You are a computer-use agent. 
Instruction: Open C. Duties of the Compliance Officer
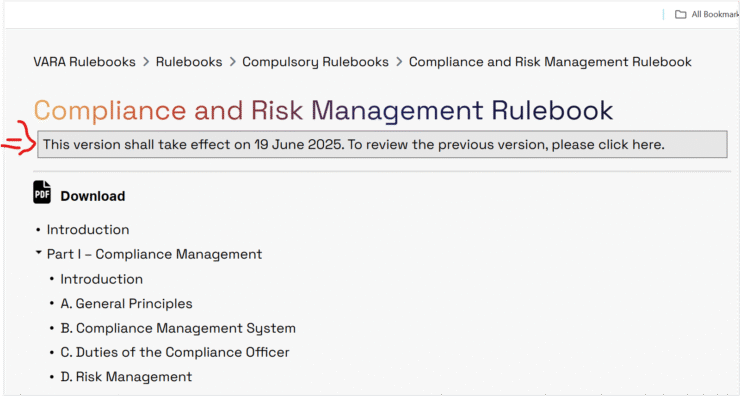[x=175, y=352]
